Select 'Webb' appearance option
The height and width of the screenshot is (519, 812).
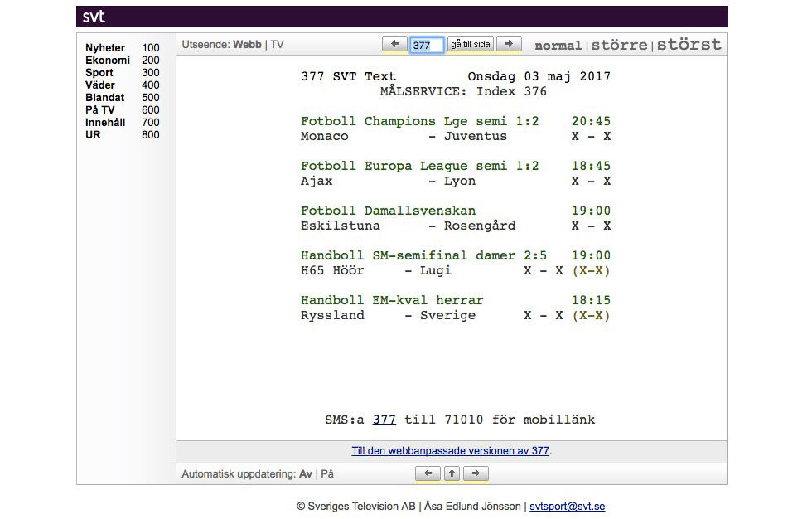pos(247,45)
